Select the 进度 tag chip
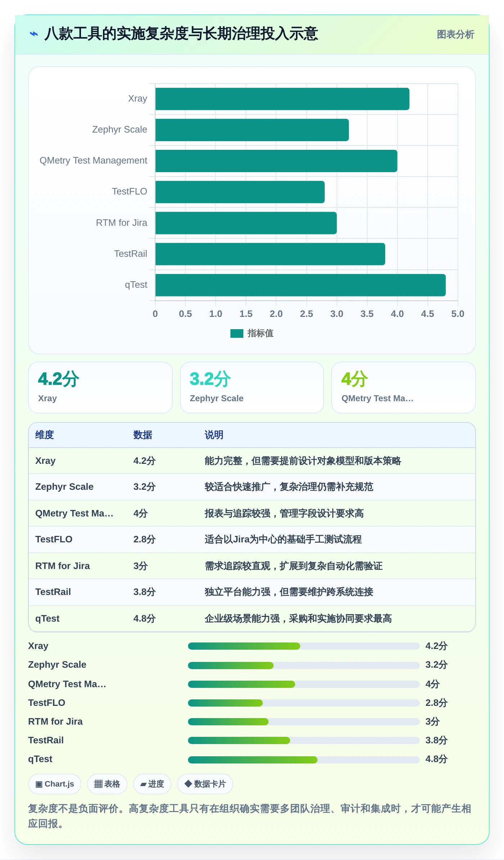 152,784
